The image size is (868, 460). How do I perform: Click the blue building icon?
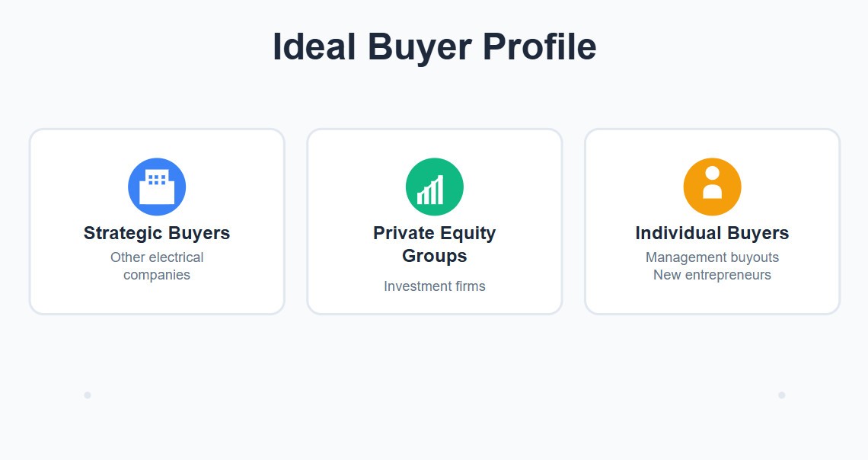pos(157,187)
